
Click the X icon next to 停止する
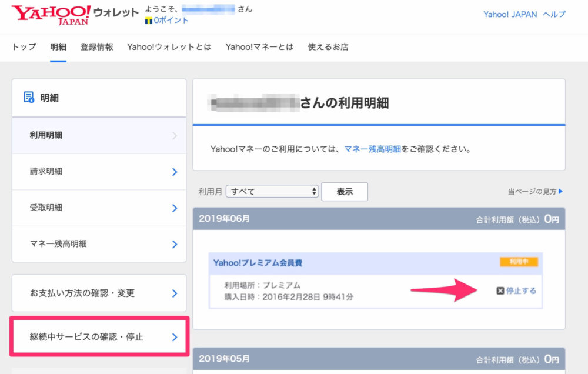coord(500,290)
